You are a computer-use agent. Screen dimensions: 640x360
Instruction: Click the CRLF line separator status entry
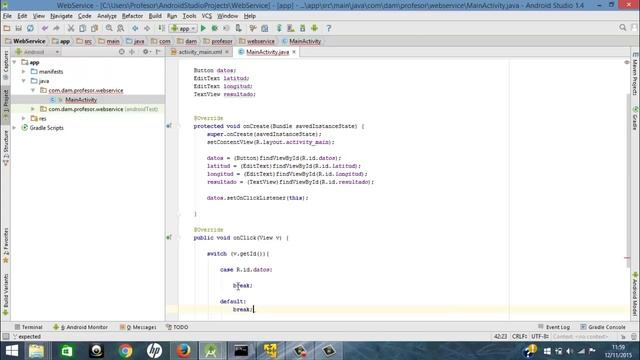[519, 336]
